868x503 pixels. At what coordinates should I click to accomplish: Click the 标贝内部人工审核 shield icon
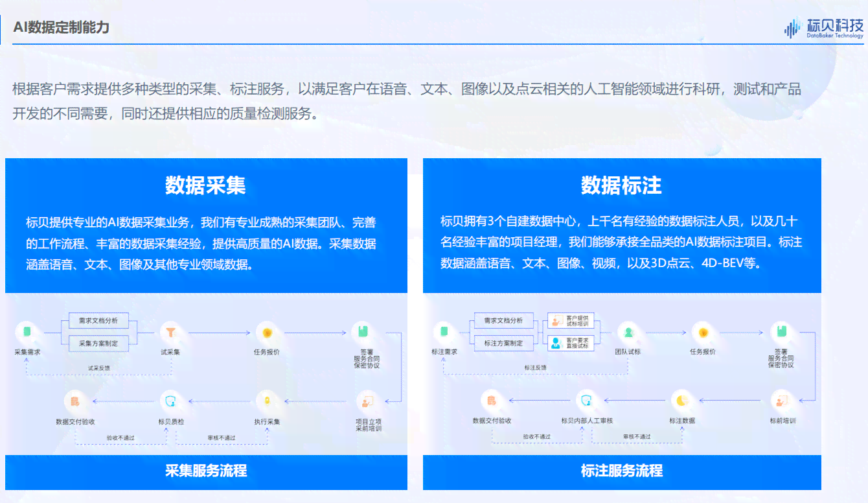pyautogui.click(x=587, y=401)
